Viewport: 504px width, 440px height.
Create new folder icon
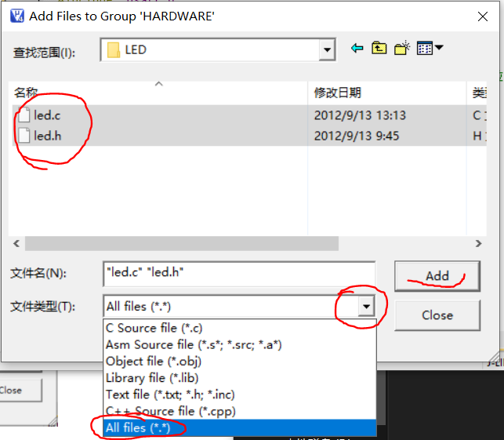402,48
